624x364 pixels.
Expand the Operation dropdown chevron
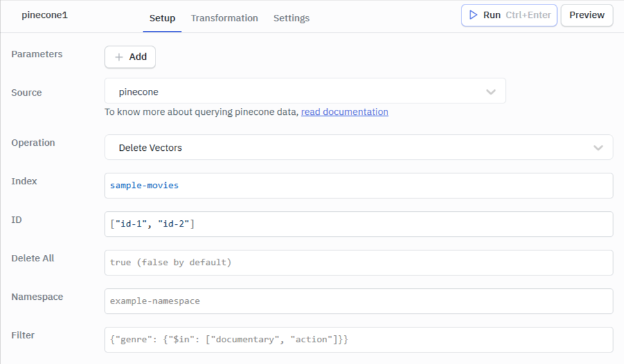point(598,148)
